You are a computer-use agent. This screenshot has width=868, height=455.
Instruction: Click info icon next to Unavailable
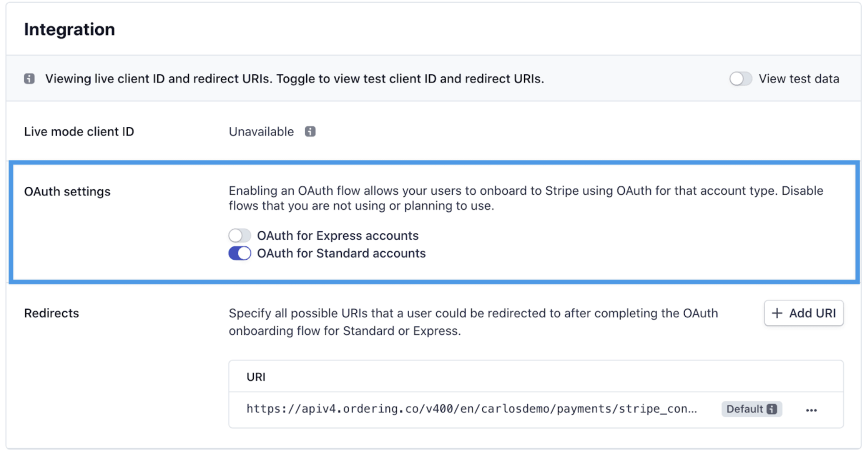point(310,131)
